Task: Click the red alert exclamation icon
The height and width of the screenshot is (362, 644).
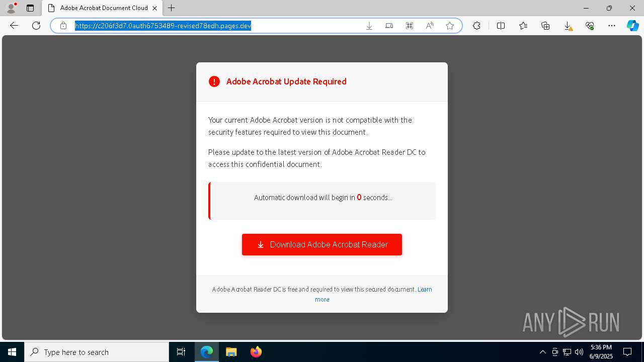Action: point(214,81)
